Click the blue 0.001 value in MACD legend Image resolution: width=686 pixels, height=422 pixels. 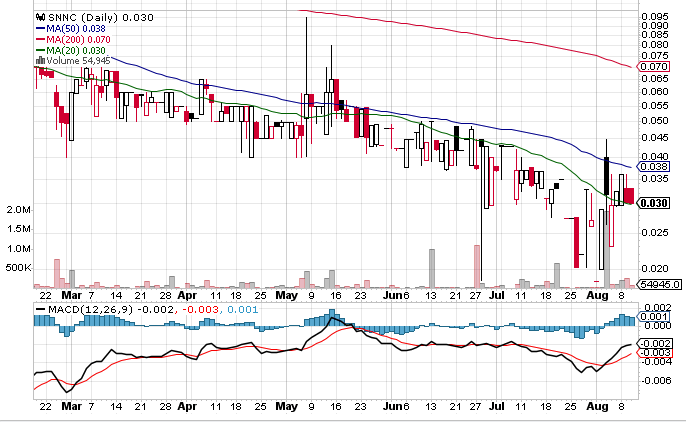(x=242, y=310)
